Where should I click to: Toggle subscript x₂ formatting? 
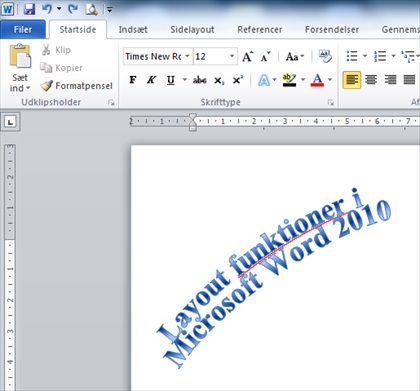click(219, 80)
